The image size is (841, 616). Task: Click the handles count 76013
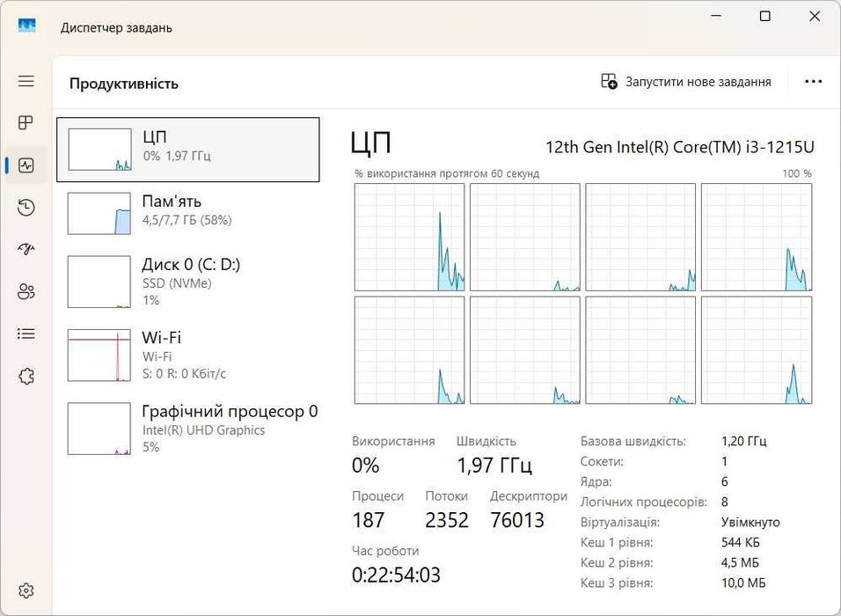[x=517, y=520]
